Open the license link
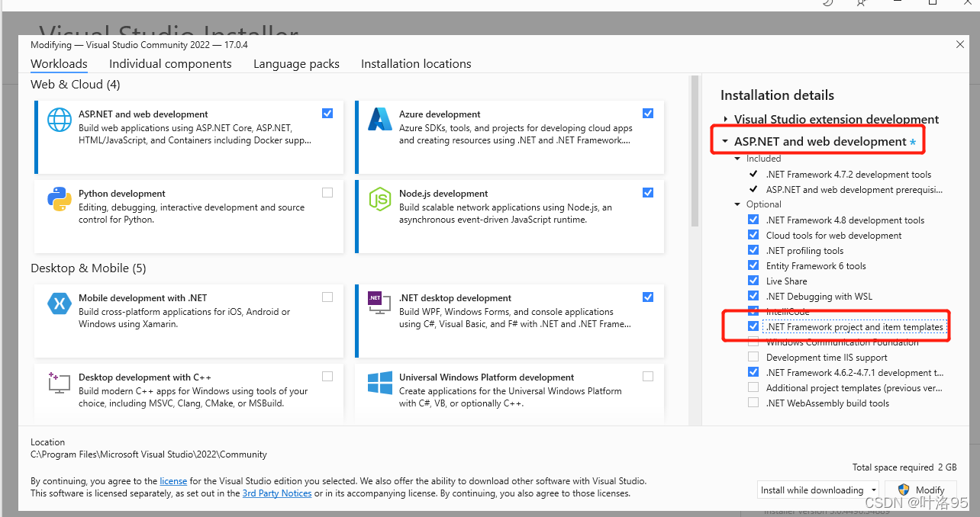Viewport: 980px width, 517px height. click(x=173, y=481)
